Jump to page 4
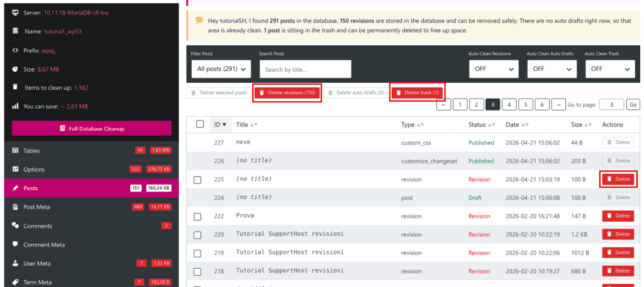Viewport: 644px width, 287px height. 509,104
